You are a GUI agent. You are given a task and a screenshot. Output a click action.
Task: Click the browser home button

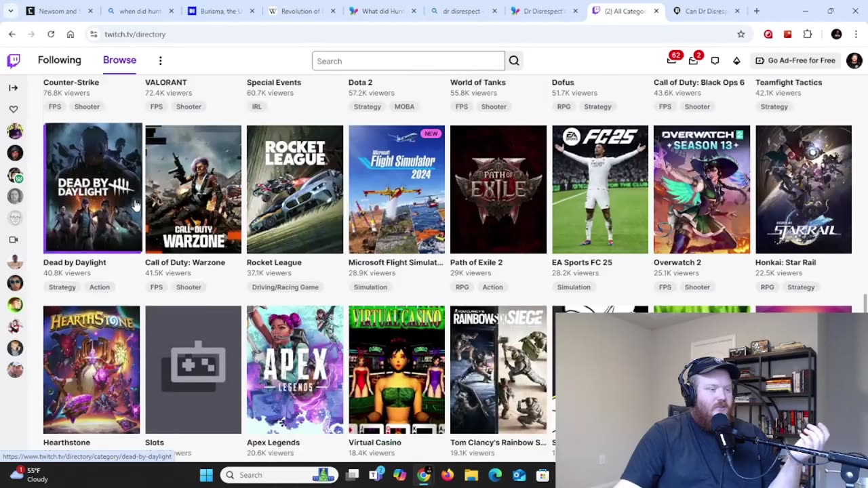pos(71,34)
